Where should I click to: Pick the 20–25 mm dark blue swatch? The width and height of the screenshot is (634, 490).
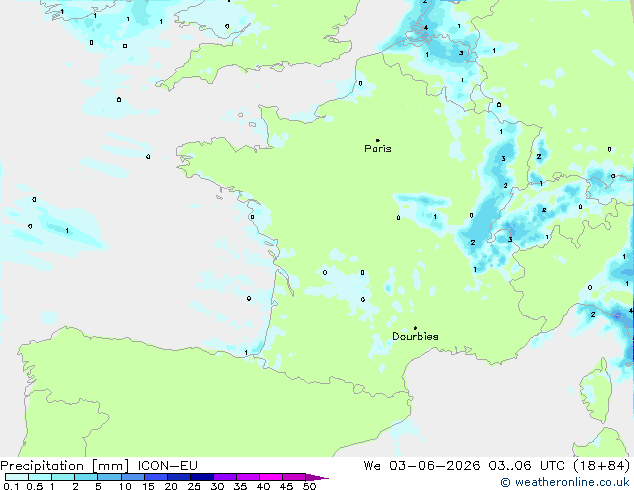179,477
